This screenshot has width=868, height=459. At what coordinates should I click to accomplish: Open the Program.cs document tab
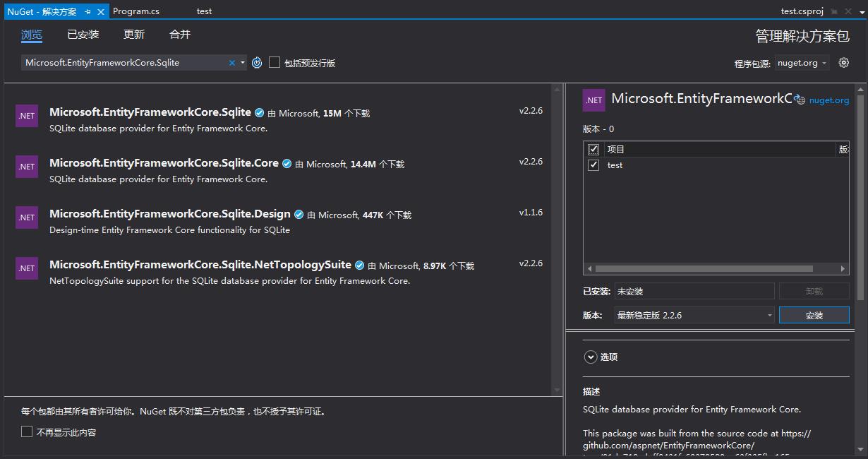pos(136,11)
